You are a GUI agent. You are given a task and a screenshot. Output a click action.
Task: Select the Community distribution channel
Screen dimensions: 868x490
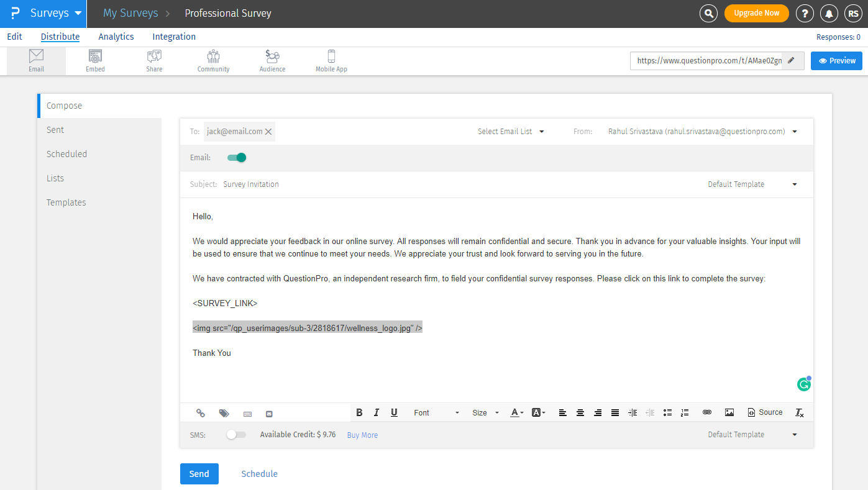[213, 60]
